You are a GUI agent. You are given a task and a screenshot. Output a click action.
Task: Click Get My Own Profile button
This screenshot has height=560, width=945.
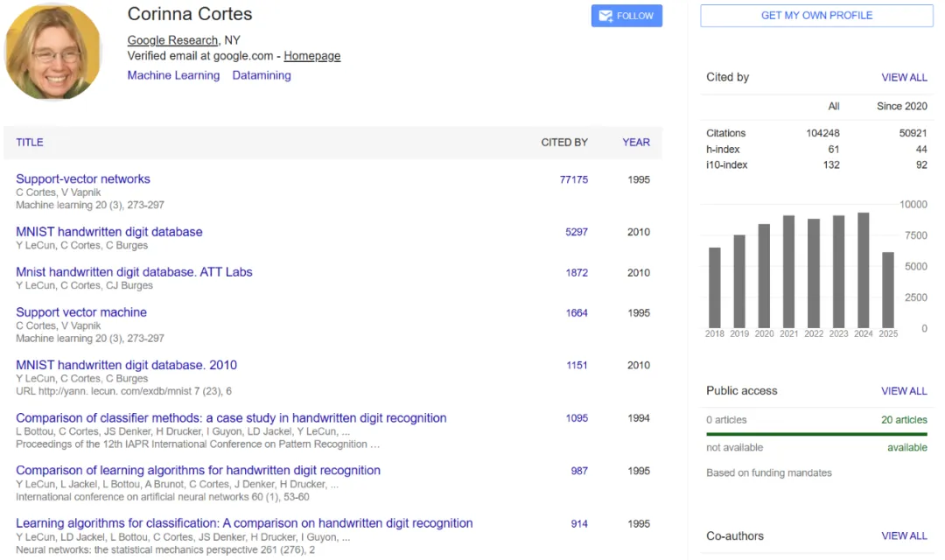click(816, 16)
